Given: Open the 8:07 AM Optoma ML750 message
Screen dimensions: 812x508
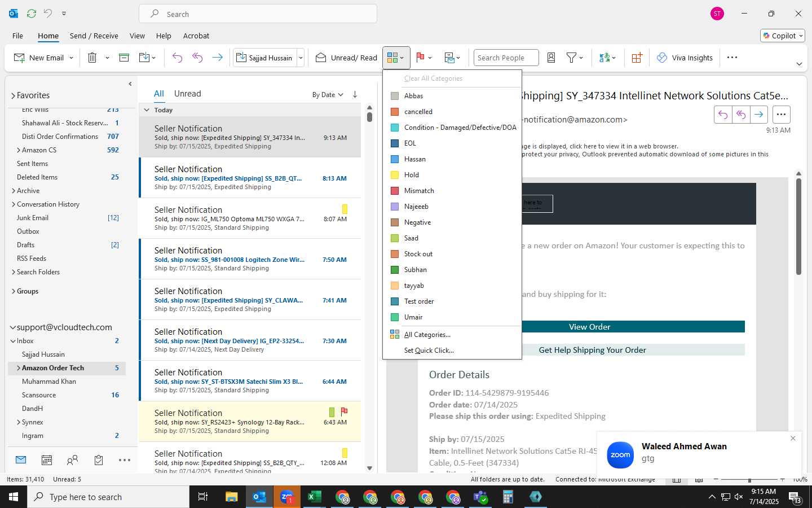Looking at the screenshot, I should (x=250, y=218).
